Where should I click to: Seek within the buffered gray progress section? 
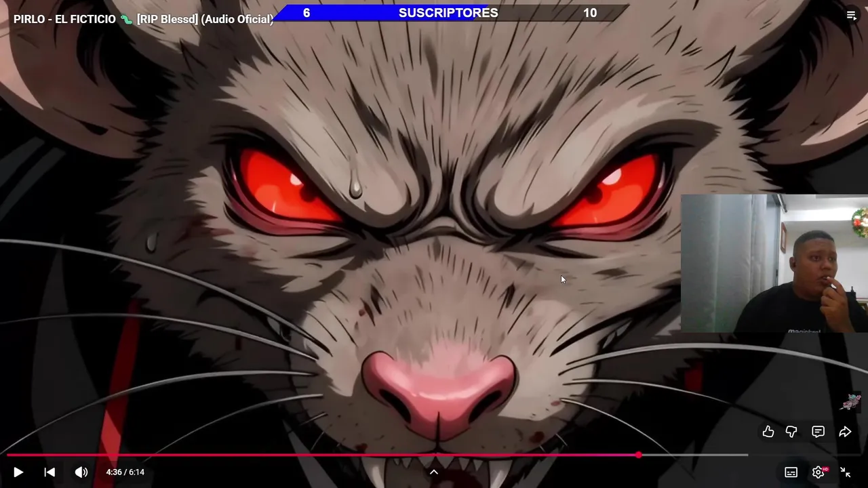(x=694, y=455)
